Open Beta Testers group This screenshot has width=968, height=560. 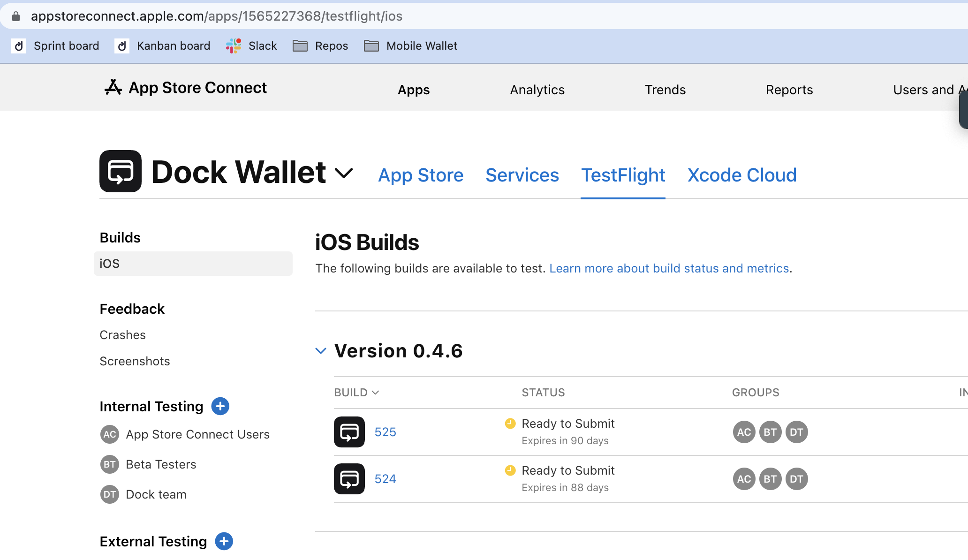pyautogui.click(x=161, y=464)
